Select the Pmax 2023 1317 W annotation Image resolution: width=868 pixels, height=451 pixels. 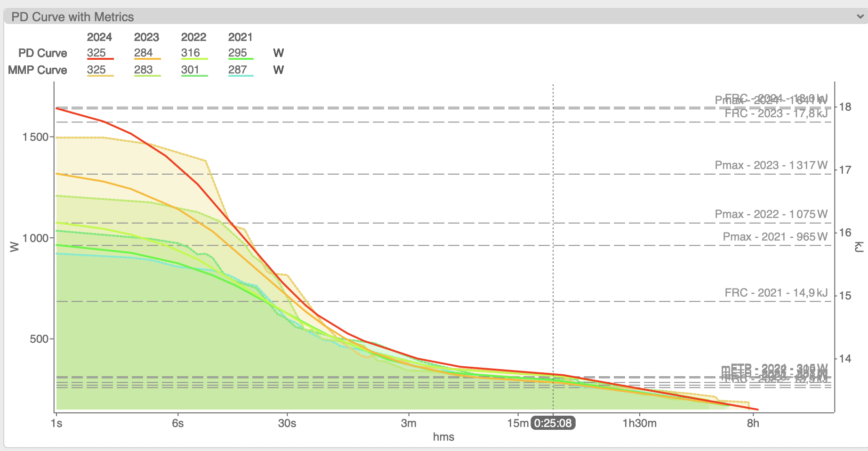point(771,165)
